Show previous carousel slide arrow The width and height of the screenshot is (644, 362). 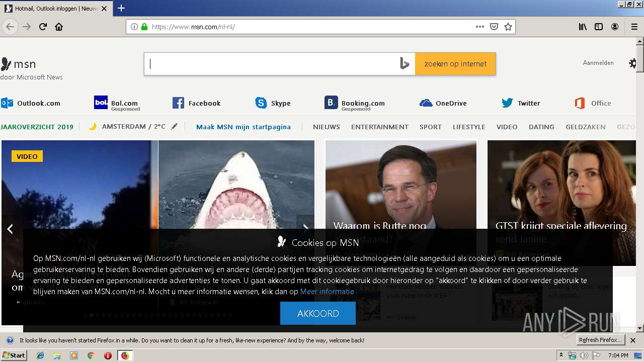pyautogui.click(x=10, y=229)
